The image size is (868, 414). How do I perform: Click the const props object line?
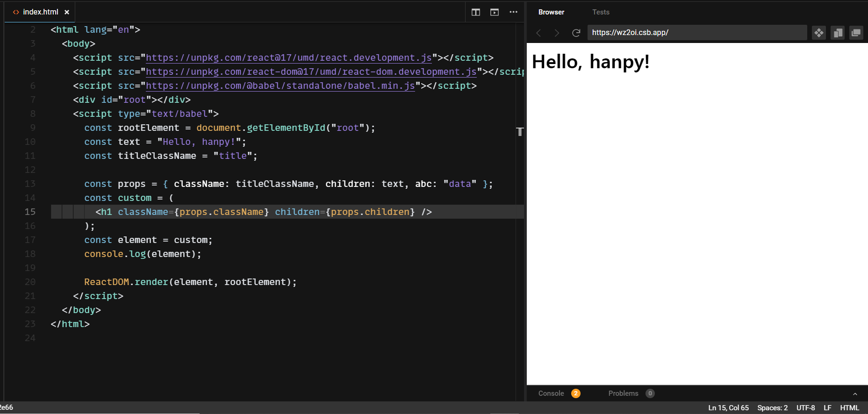[288, 184]
